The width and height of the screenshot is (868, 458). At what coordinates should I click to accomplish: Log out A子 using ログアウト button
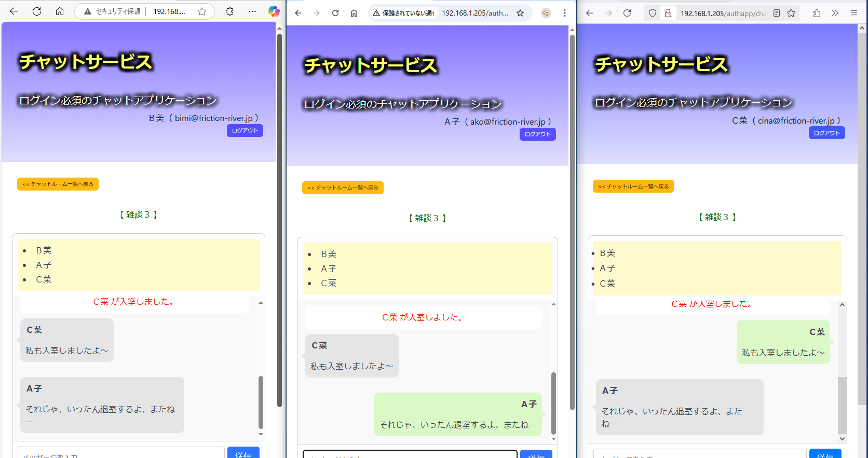(x=537, y=134)
